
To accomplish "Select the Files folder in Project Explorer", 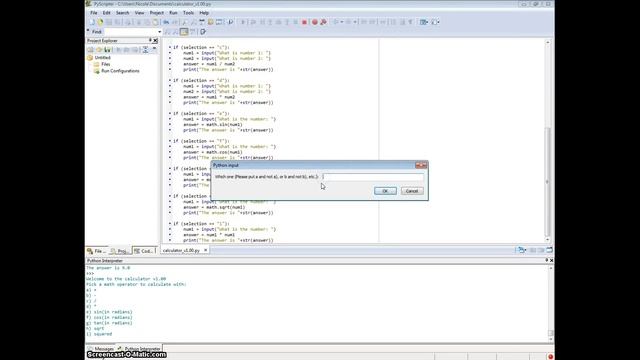I will pos(105,64).
